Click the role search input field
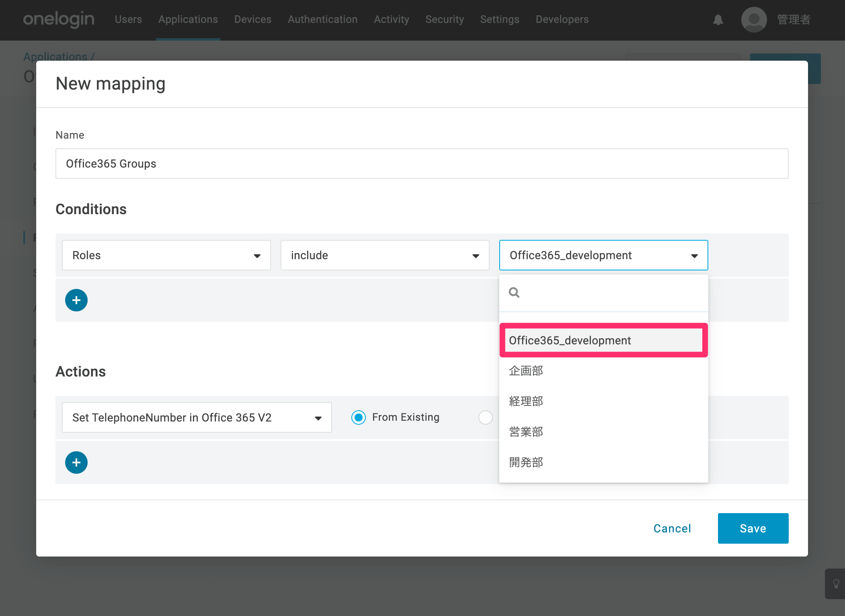This screenshot has width=845, height=616. 604,293
